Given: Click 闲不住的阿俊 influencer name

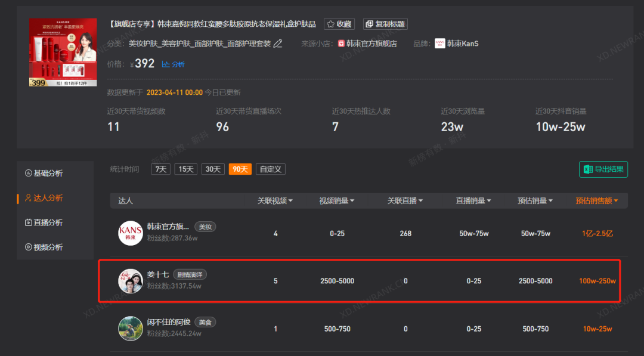Looking at the screenshot, I should 169,322.
